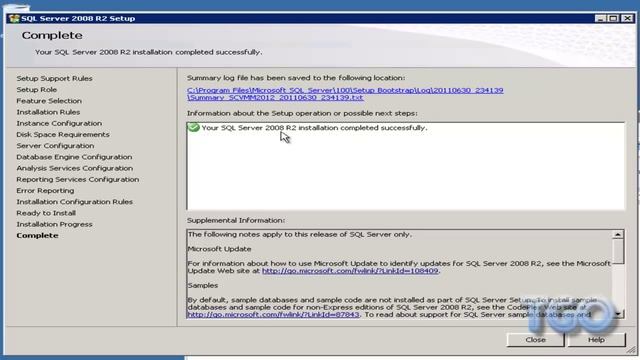Select the Setup Role step
Screen dimensions: 640x360
pos(37,89)
